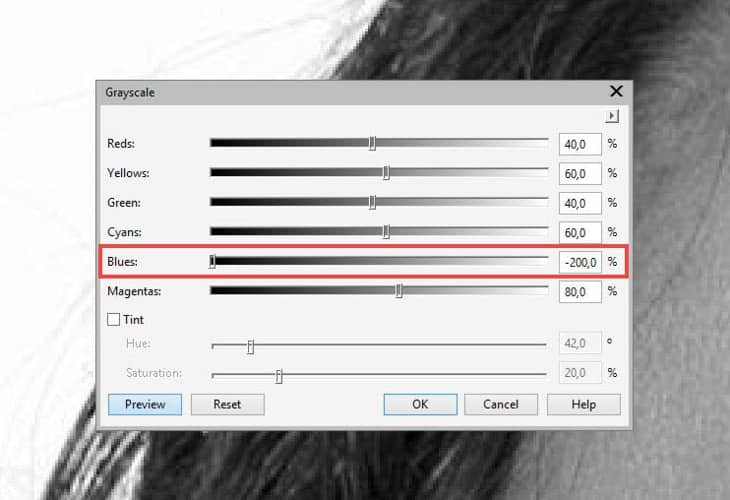Open the flyout arrow menu below the close button
The width and height of the screenshot is (730, 500).
[x=613, y=116]
